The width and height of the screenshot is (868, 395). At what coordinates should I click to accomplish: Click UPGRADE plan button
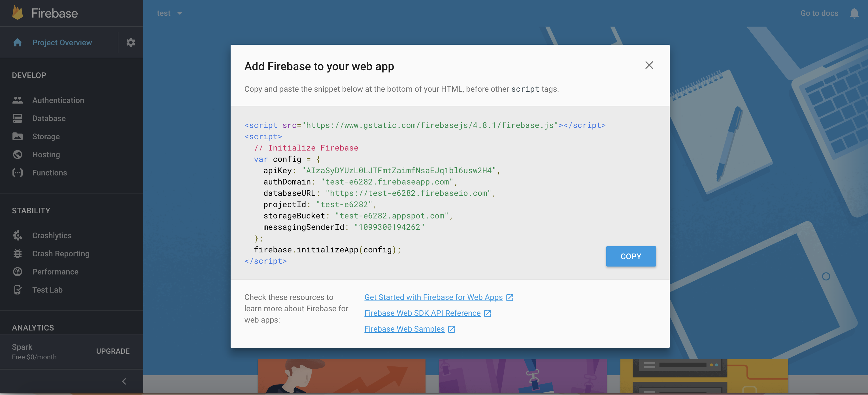113,351
